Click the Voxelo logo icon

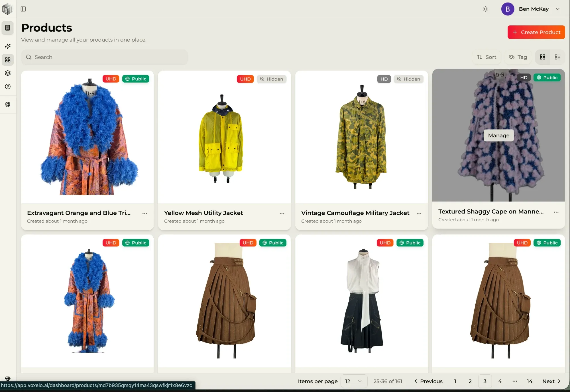pyautogui.click(x=7, y=9)
